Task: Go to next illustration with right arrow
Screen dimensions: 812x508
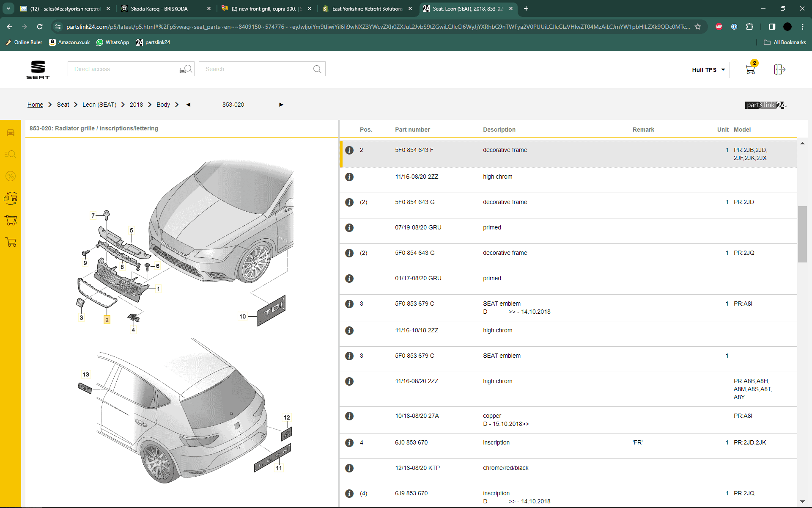Action: pos(281,105)
